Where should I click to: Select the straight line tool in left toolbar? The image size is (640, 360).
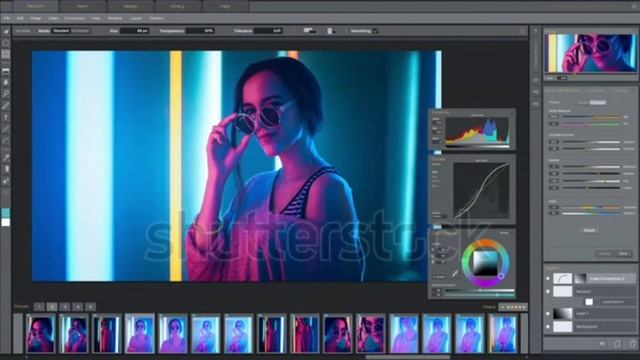6,129
